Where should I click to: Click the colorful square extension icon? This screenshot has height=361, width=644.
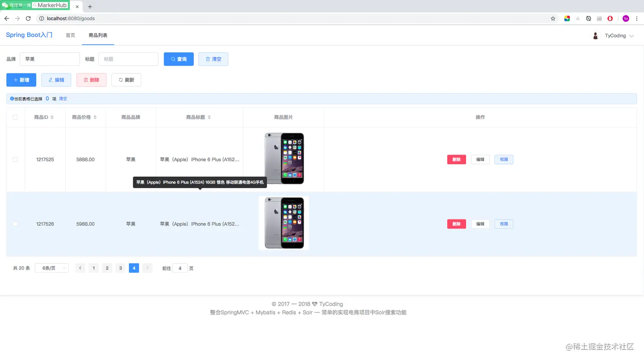click(x=567, y=18)
